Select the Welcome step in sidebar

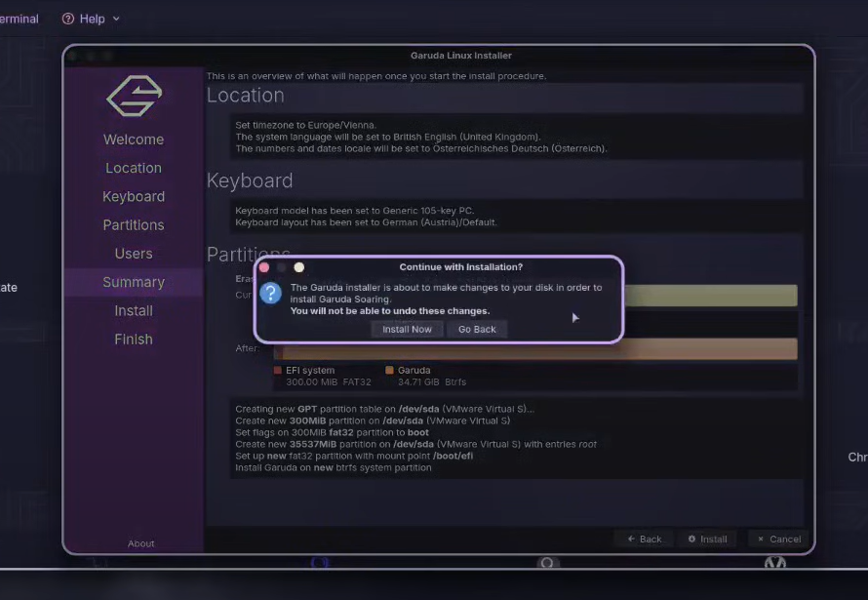(134, 140)
